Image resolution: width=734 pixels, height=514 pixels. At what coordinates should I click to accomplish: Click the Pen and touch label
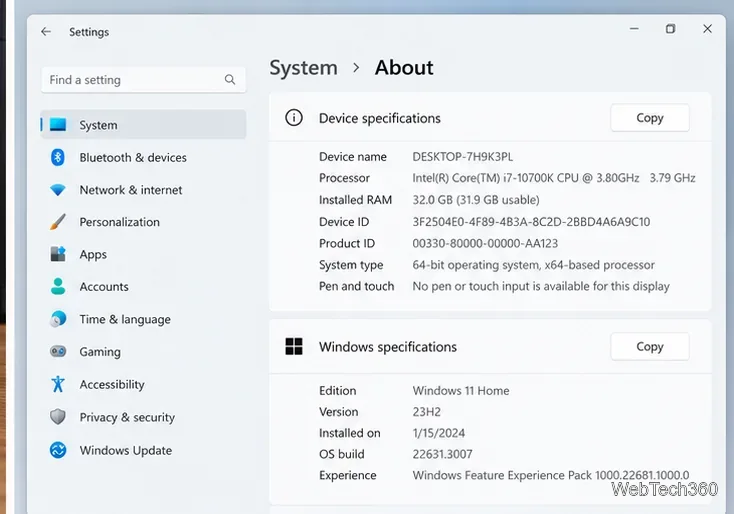point(357,286)
